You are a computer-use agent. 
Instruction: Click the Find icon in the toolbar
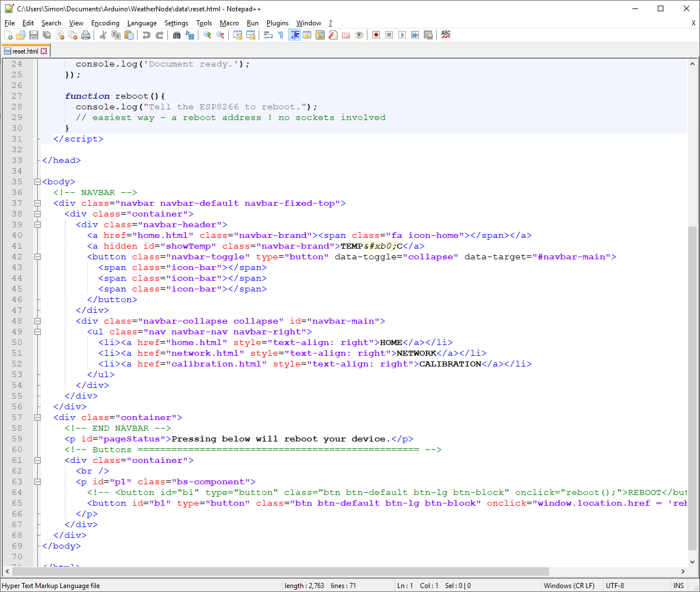coord(176,34)
